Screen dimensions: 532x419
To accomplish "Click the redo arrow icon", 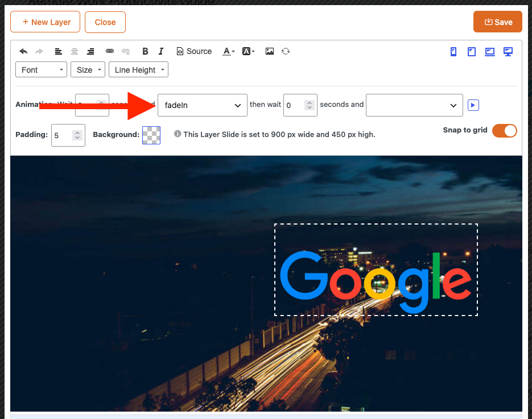I will point(39,51).
